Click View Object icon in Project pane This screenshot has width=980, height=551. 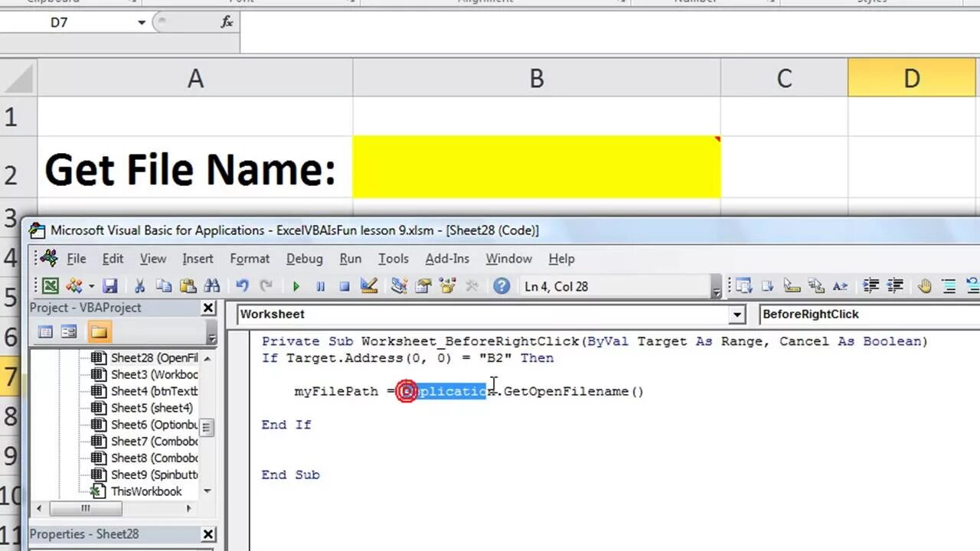coord(69,332)
